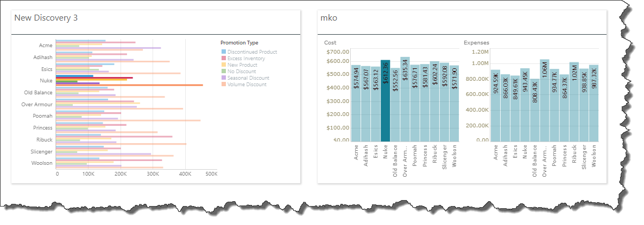Select the Woolson 987.32K Expenses bar
Viewport: 644px width, 225px height.
[594, 103]
